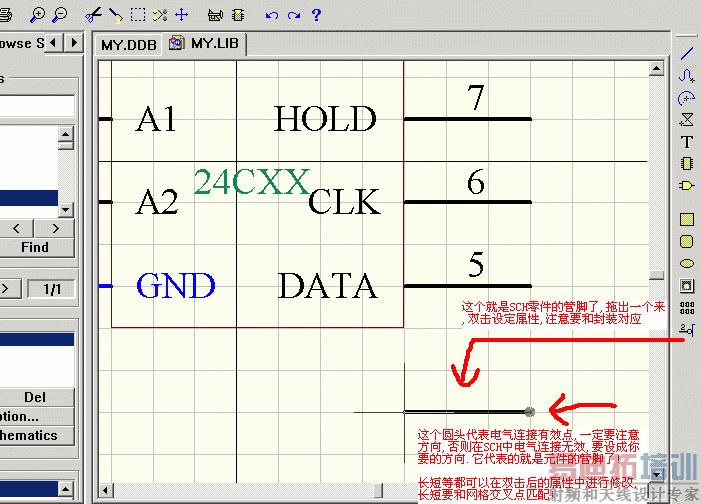702x504 pixels.
Task: Select the dashed rectangle selection tool
Action: tap(138, 15)
